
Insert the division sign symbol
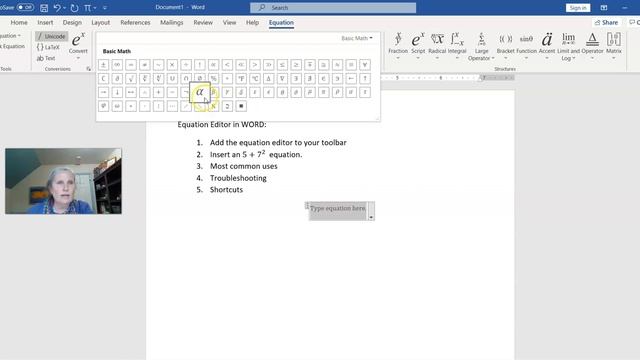tap(186, 65)
